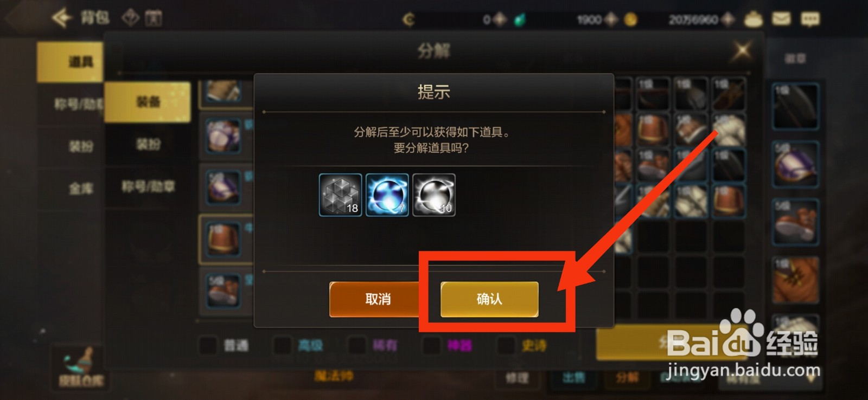Toggle the 史诗 rarity checkbox
The width and height of the screenshot is (868, 400).
[505, 345]
